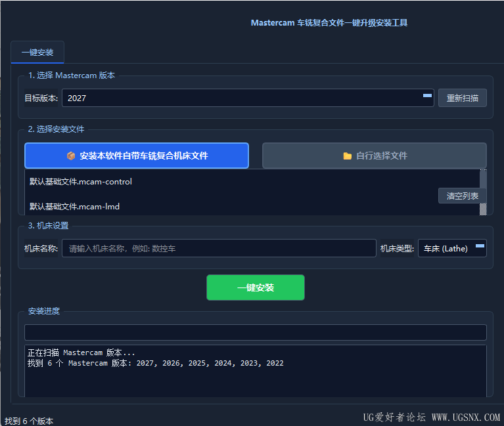Select 默认基础文件.mcam-lmd in the file list

point(74,206)
